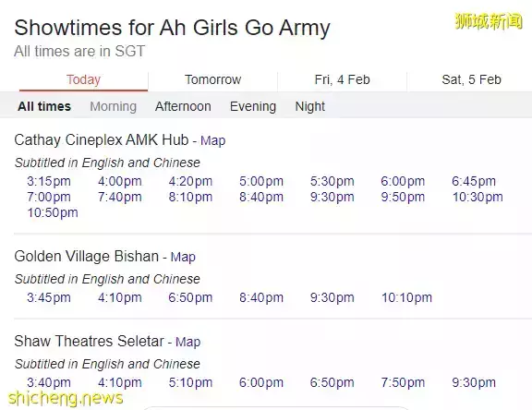Switch to the Tomorrow tab
The image size is (532, 410).
212,79
